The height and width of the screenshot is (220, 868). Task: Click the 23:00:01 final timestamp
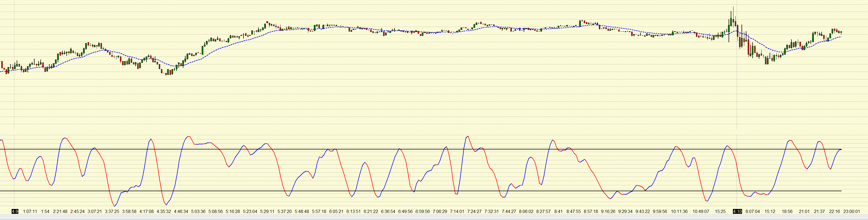pyautogui.click(x=852, y=212)
